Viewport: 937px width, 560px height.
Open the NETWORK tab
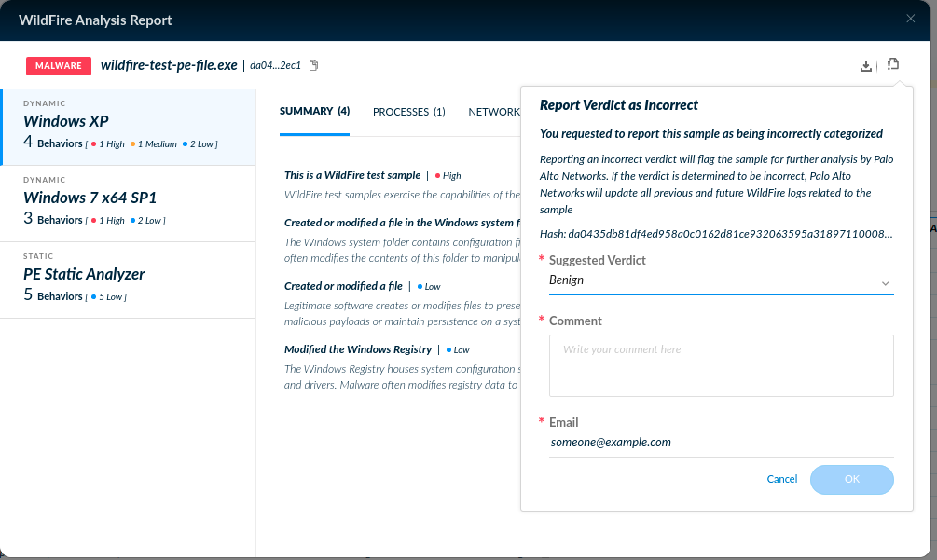click(494, 112)
